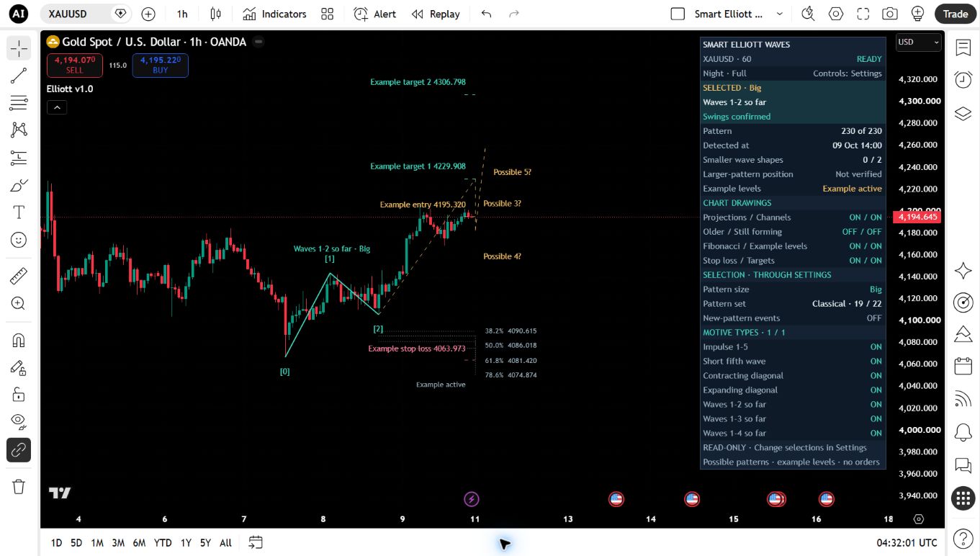This screenshot has width=980, height=556.
Task: Open the Indicators dialog
Action: [274, 14]
